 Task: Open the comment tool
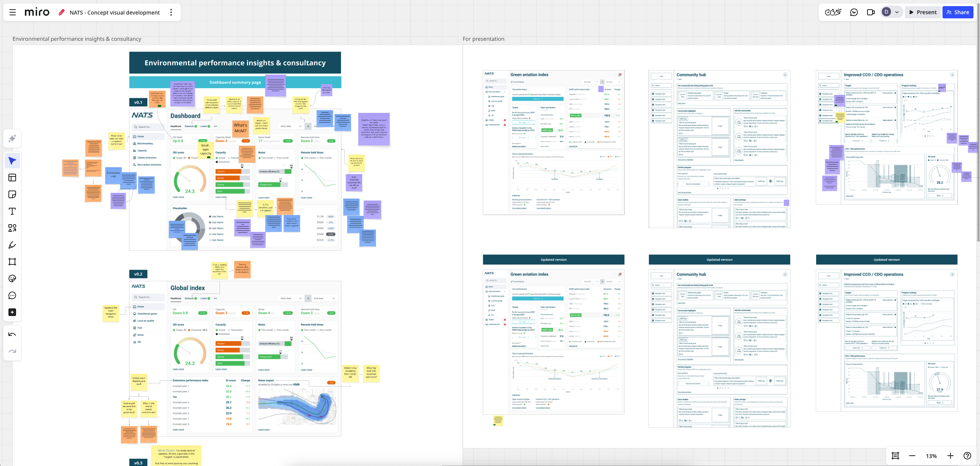[12, 295]
